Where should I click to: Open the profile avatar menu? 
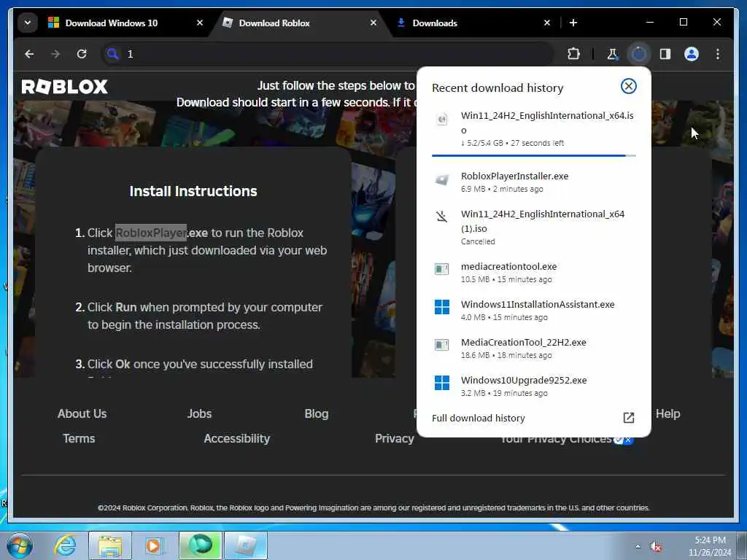click(x=692, y=54)
